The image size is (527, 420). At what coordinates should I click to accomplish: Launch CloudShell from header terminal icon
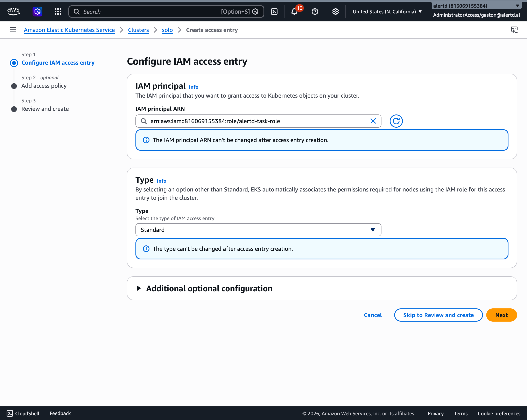coord(274,12)
